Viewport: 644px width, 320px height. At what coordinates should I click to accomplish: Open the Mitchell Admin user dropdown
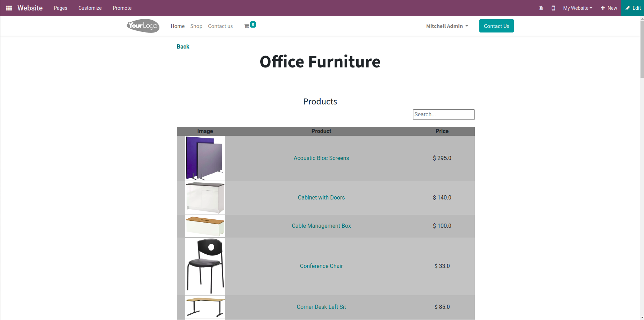coord(447,26)
